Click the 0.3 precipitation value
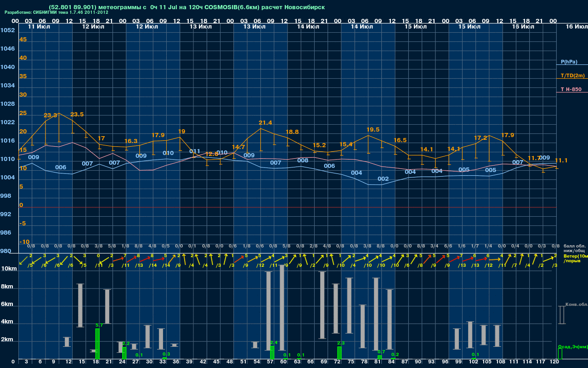This screenshot has height=368, width=588. coord(166,354)
